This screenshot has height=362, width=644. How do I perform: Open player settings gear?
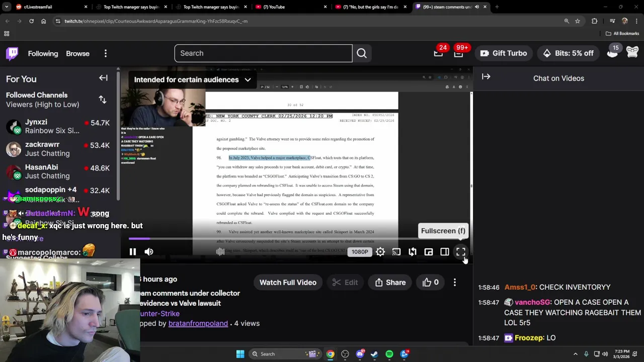tap(380, 252)
